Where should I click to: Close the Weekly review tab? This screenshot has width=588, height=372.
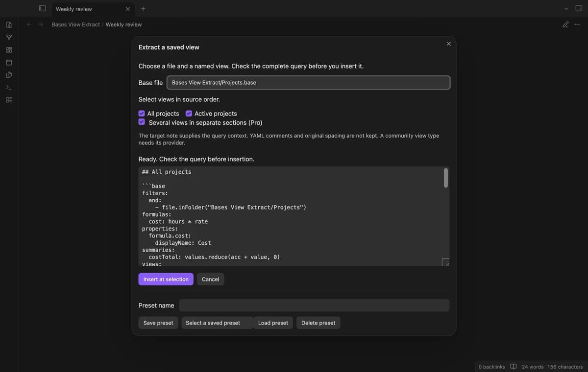point(128,9)
